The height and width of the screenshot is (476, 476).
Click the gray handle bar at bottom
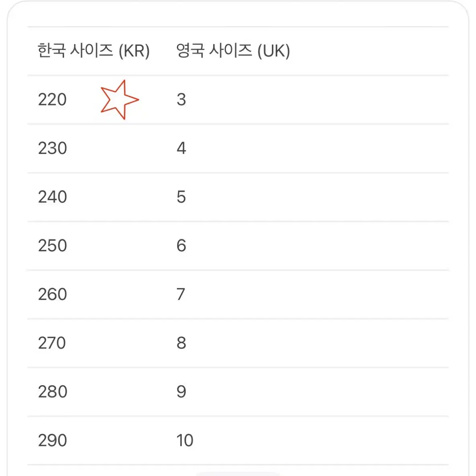coord(238,474)
